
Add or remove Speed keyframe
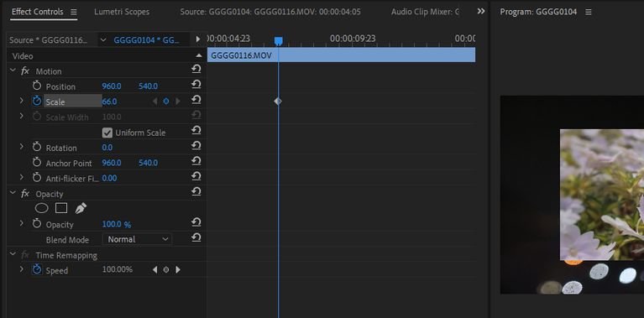[166, 269]
